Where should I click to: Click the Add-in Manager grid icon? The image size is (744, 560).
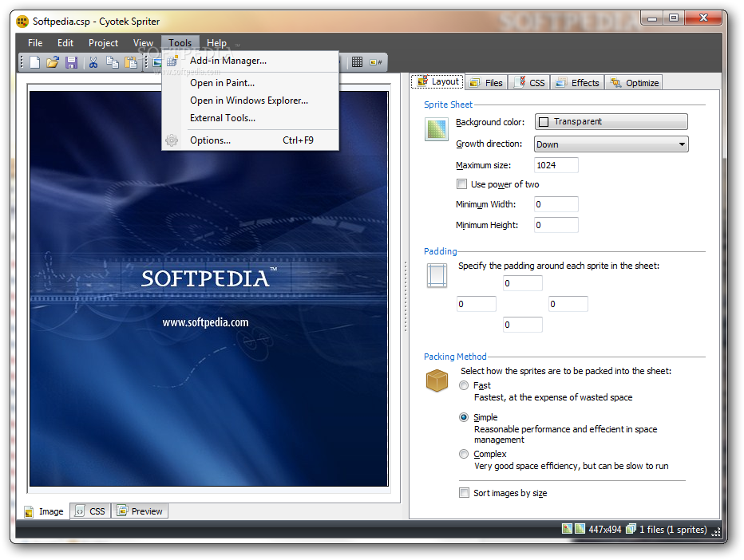172,61
